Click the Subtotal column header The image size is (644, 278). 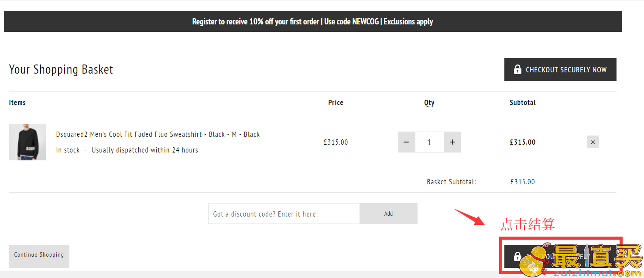tap(523, 102)
